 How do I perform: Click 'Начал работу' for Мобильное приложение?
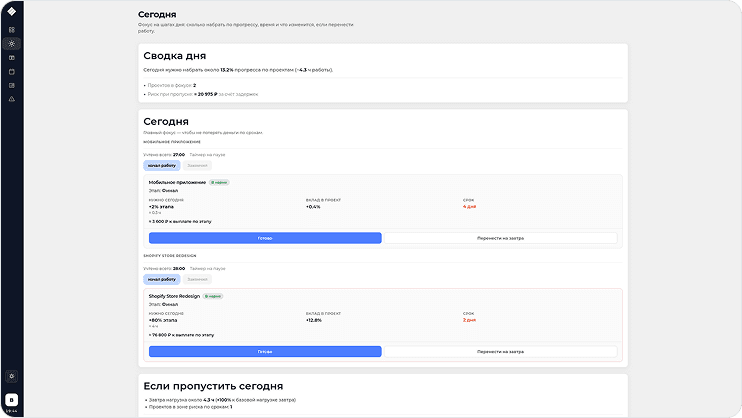tap(162, 166)
